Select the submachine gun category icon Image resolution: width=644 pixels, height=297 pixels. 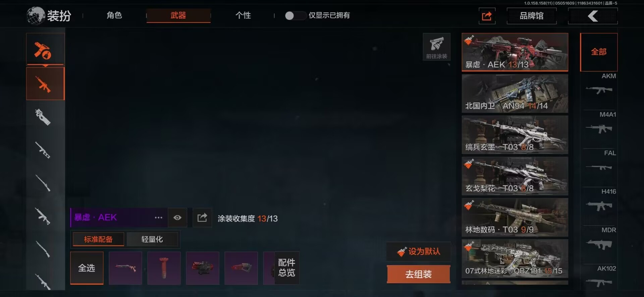pos(44,117)
